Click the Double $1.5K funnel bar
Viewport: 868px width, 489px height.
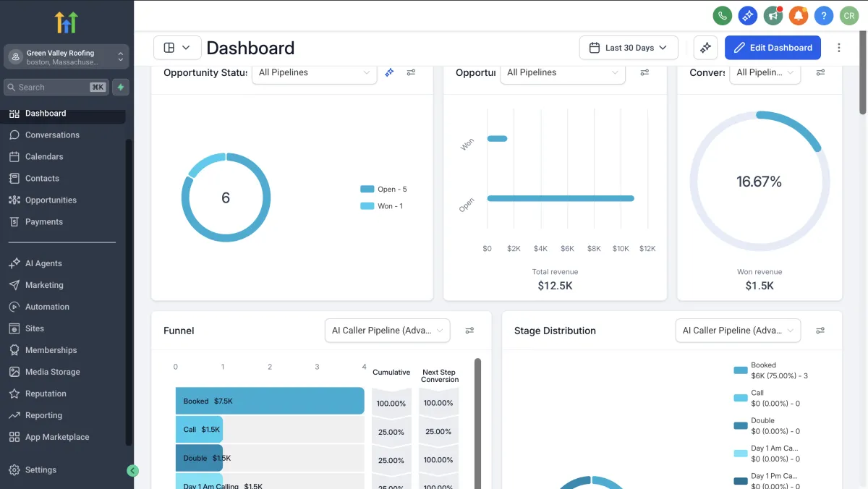[x=199, y=458]
